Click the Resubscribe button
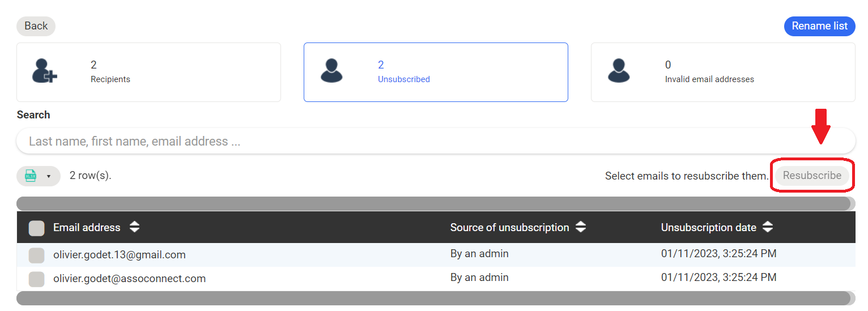 (x=812, y=176)
